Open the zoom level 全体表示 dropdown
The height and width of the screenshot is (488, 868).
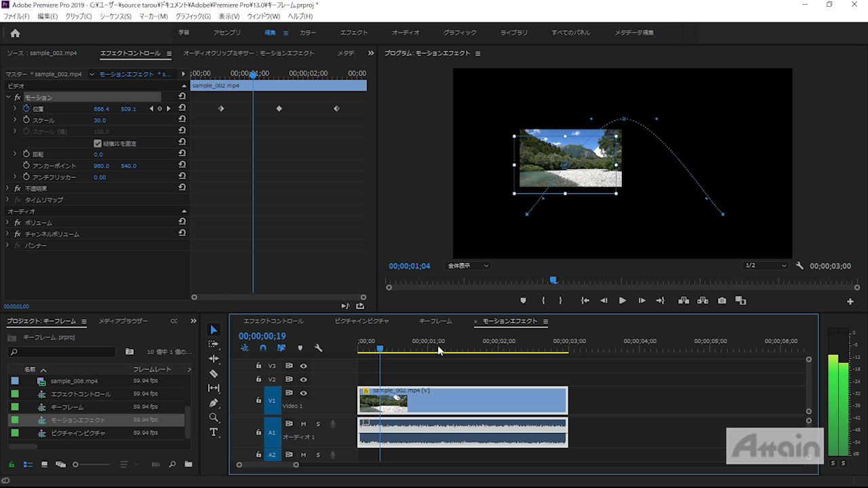[x=468, y=266]
